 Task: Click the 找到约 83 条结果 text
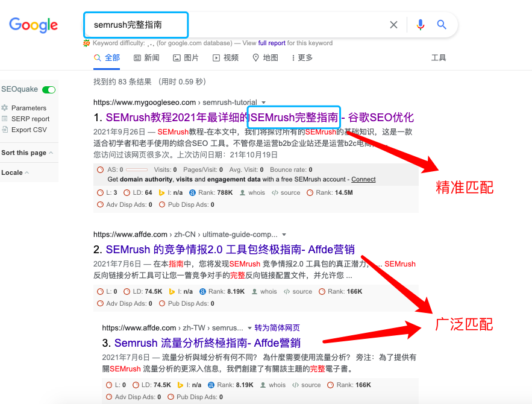tap(122, 82)
